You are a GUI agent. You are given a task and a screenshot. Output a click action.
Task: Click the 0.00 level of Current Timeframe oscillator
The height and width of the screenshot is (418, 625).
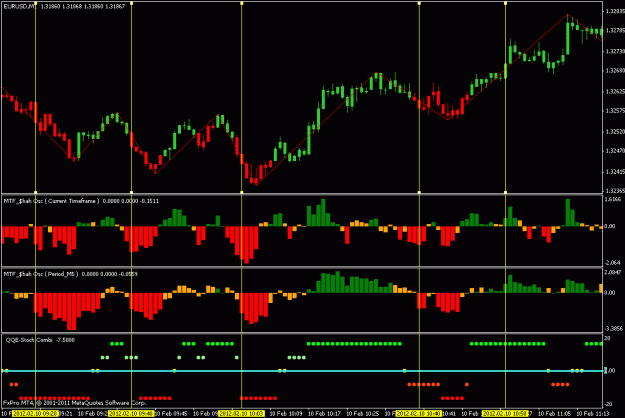610,226
